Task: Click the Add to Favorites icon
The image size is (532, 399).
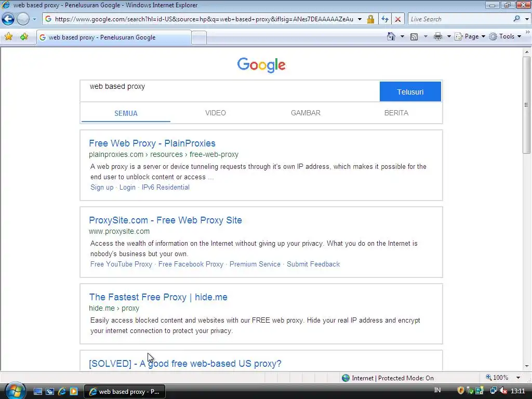Action: click(24, 36)
